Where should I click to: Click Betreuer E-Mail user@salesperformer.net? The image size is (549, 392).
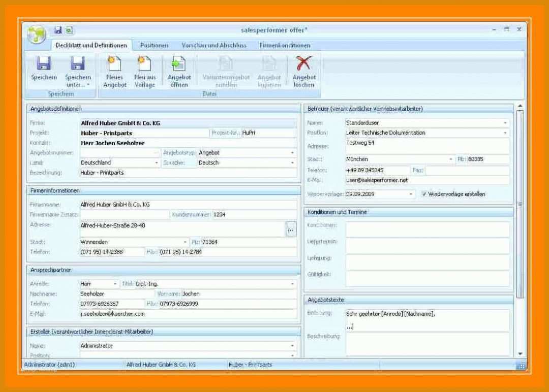(x=428, y=180)
